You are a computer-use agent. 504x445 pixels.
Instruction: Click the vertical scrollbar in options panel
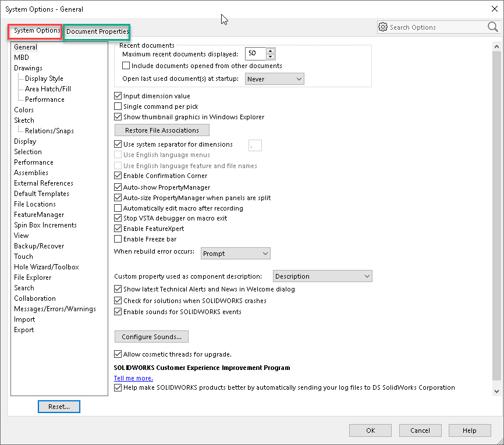[496, 215]
